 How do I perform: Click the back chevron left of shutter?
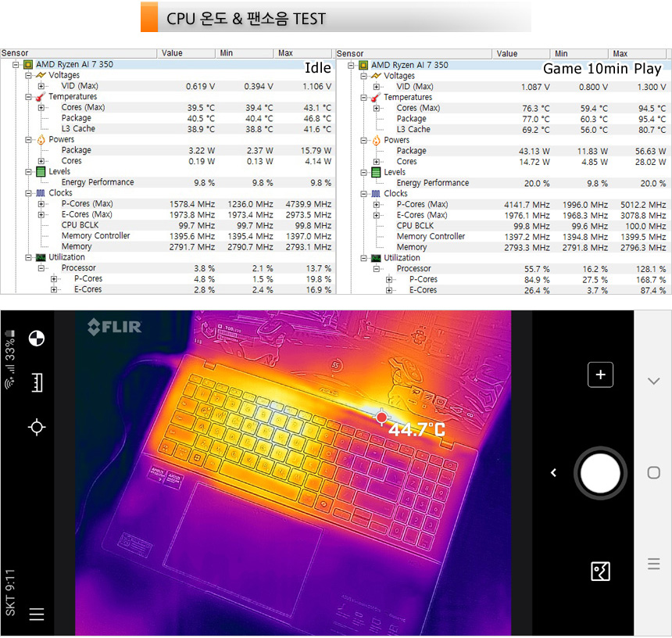tap(553, 473)
